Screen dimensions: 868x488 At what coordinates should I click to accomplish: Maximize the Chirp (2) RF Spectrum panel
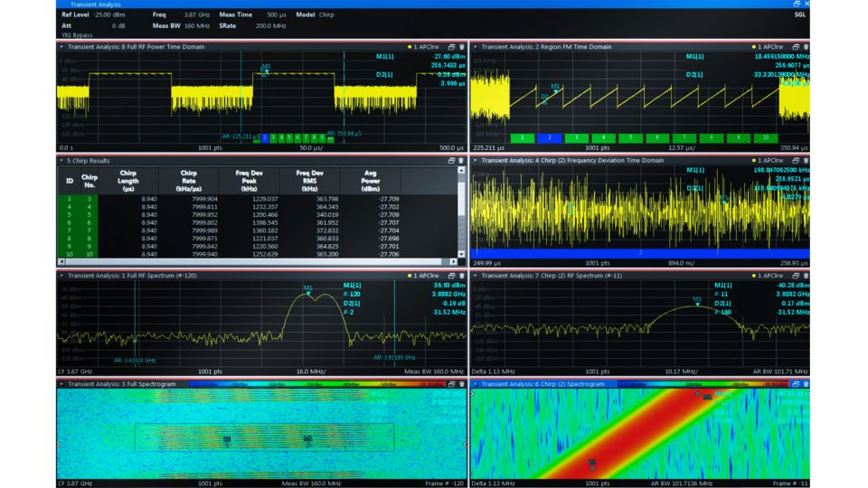click(796, 276)
